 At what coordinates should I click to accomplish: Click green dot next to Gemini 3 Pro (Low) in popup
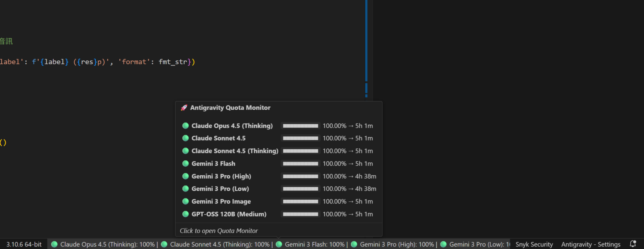click(185, 189)
